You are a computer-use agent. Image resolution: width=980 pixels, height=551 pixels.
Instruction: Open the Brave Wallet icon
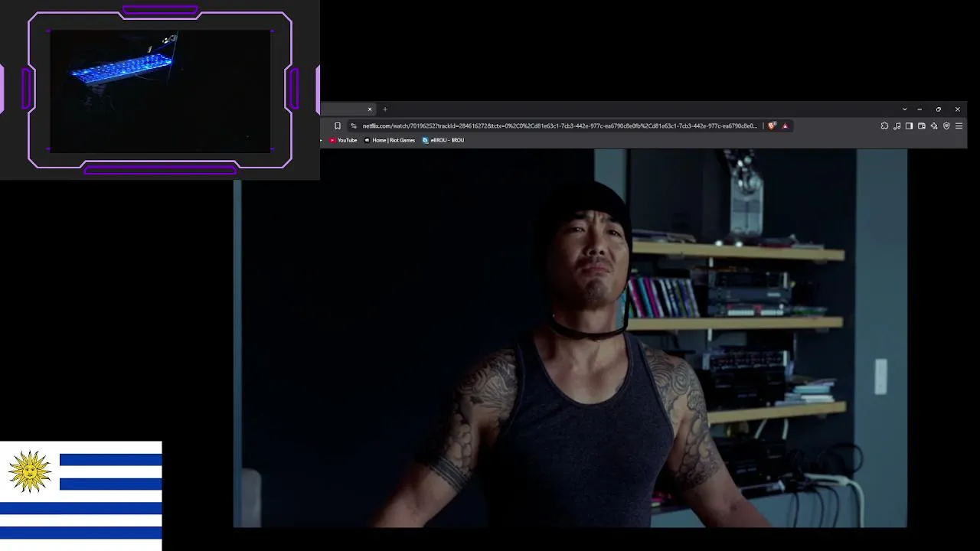(x=922, y=126)
